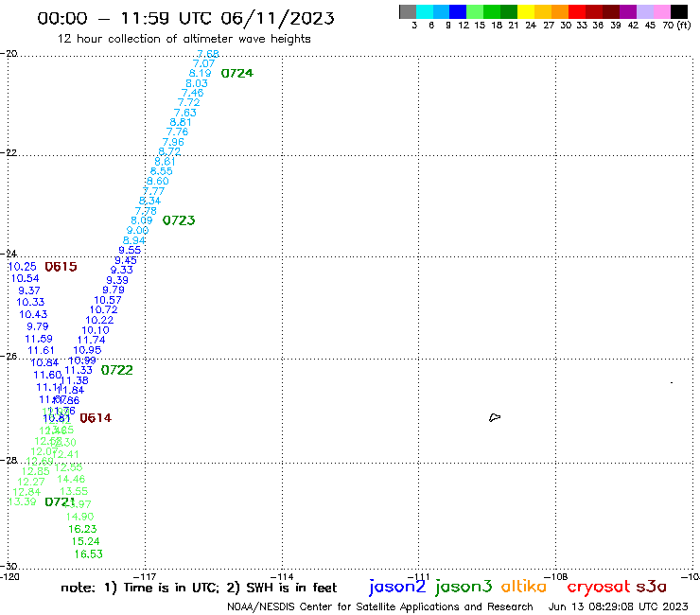Click the 8.60 wave height value
Image resolution: width=700 pixels, height=615 pixels.
click(158, 181)
